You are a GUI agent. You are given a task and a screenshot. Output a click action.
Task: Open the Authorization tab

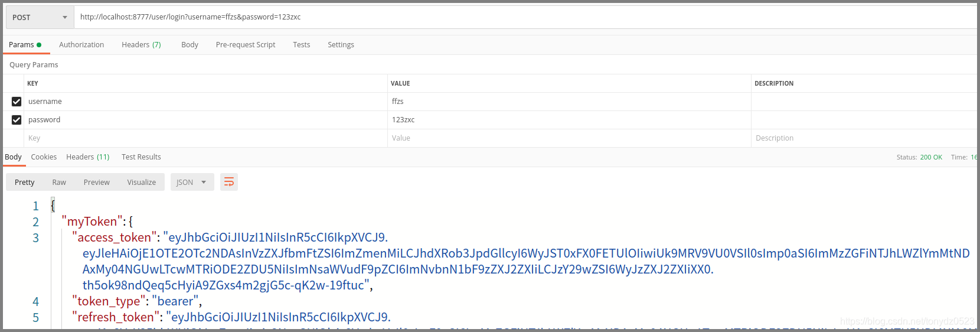click(81, 45)
